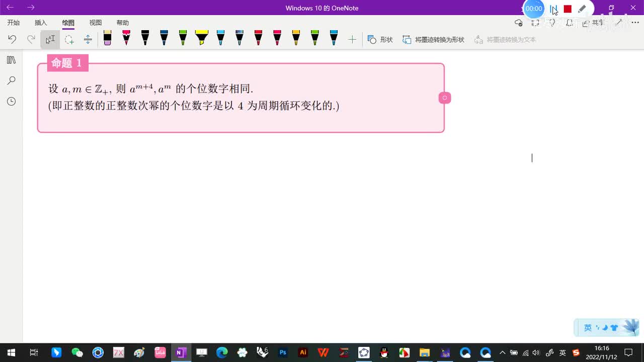Screen dimensions: 644x362
Task: Open search in the sidebar
Action: point(11,80)
